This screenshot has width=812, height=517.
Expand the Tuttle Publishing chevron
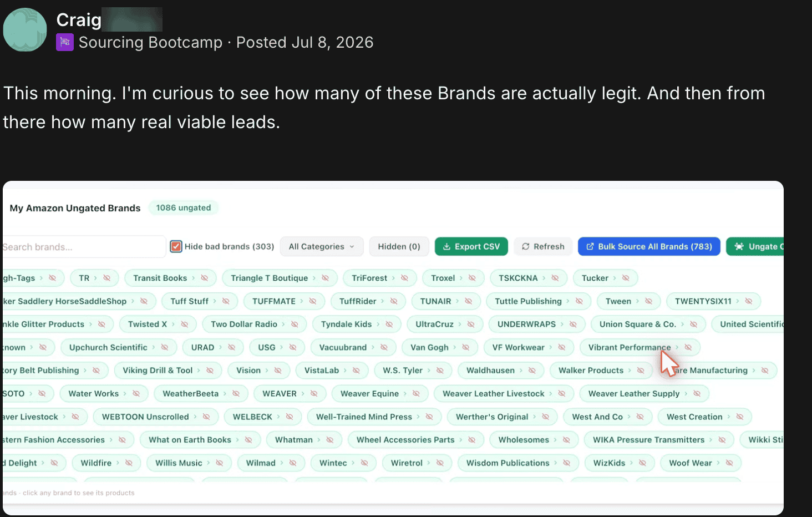click(567, 301)
